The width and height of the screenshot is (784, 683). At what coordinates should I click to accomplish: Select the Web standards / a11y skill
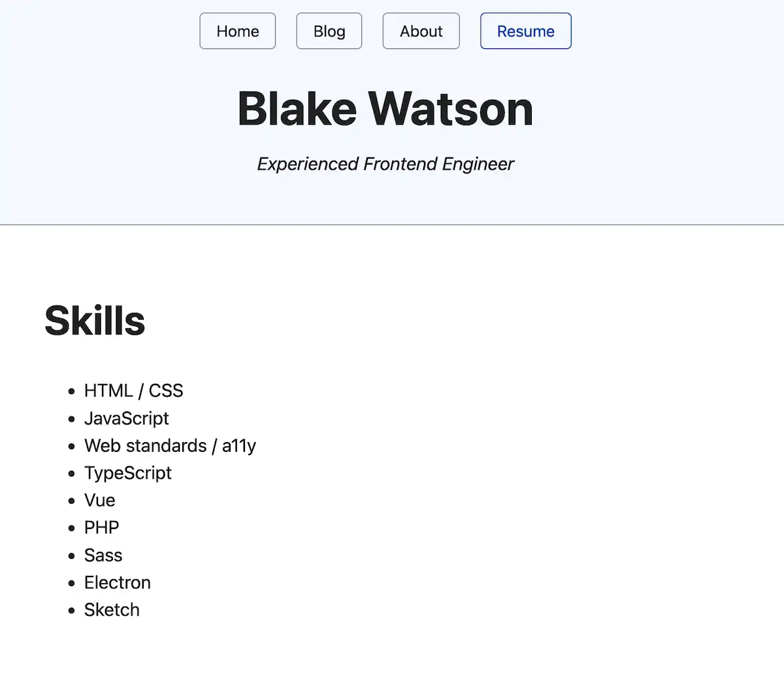(x=170, y=446)
